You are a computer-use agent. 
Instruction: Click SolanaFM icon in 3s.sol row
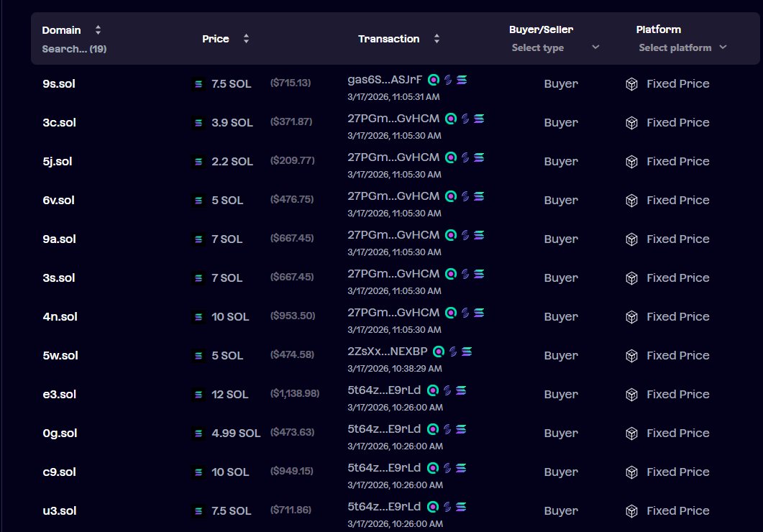[465, 274]
